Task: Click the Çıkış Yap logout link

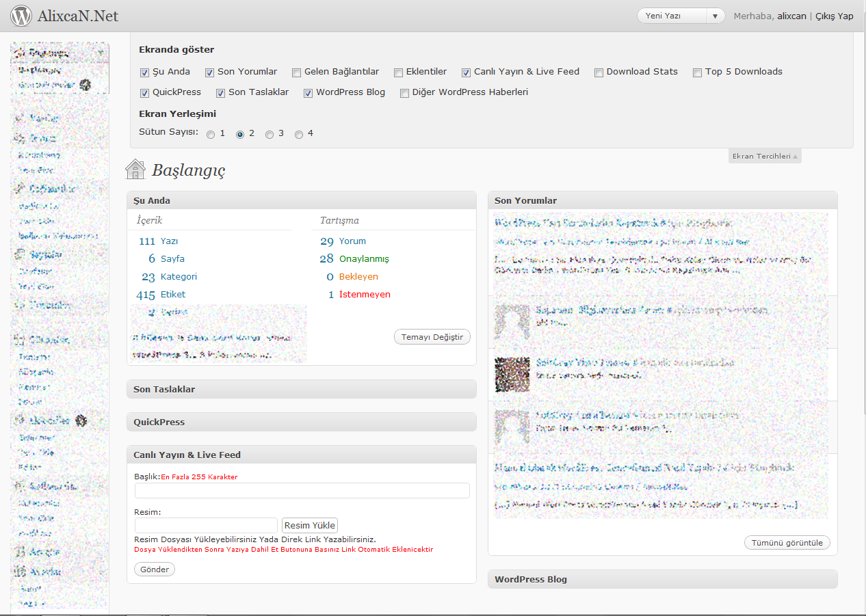Action: [835, 16]
